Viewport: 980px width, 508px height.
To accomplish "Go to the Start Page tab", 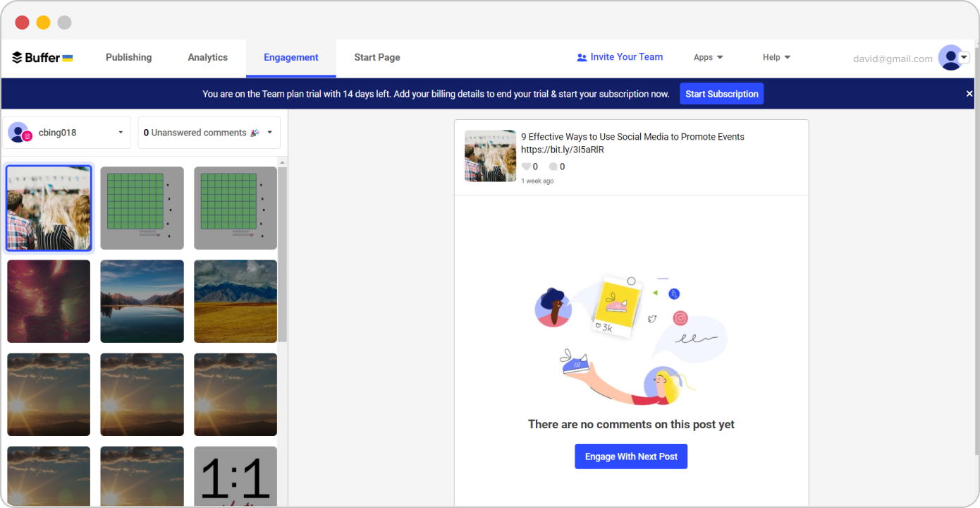I will 376,58.
